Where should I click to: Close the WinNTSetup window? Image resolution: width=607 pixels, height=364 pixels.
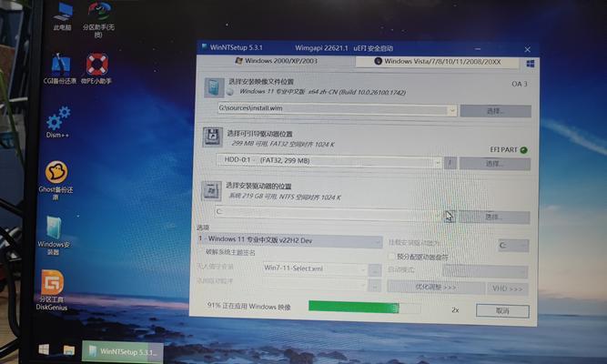[x=527, y=49]
